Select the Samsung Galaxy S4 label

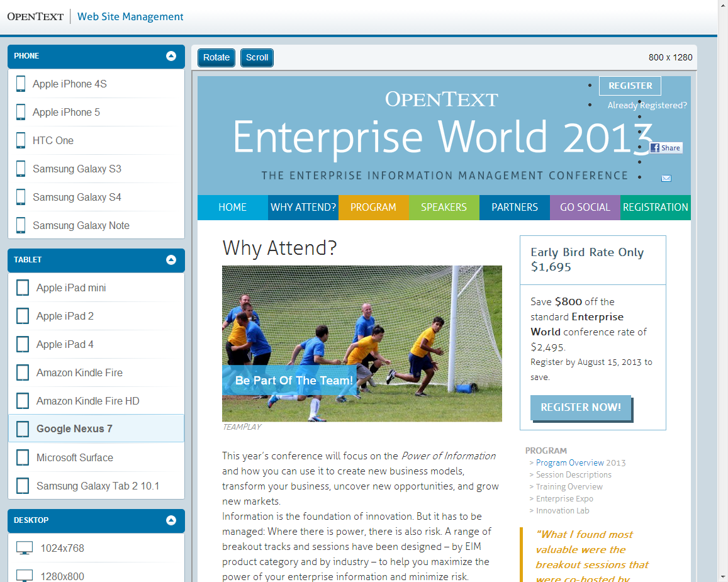point(77,197)
